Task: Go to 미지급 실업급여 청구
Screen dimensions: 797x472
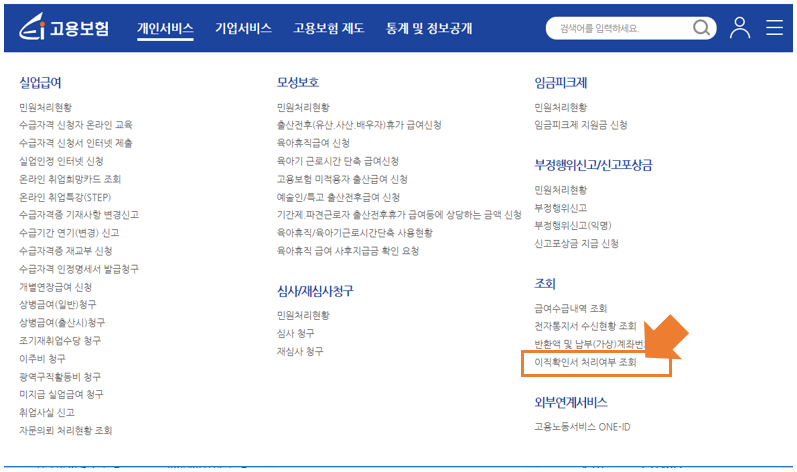Action: pyautogui.click(x=61, y=394)
